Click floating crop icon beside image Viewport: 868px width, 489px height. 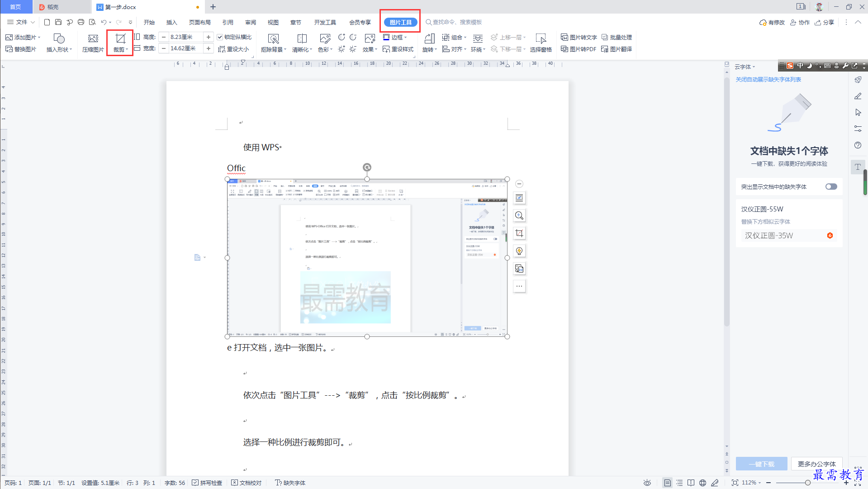pos(519,233)
